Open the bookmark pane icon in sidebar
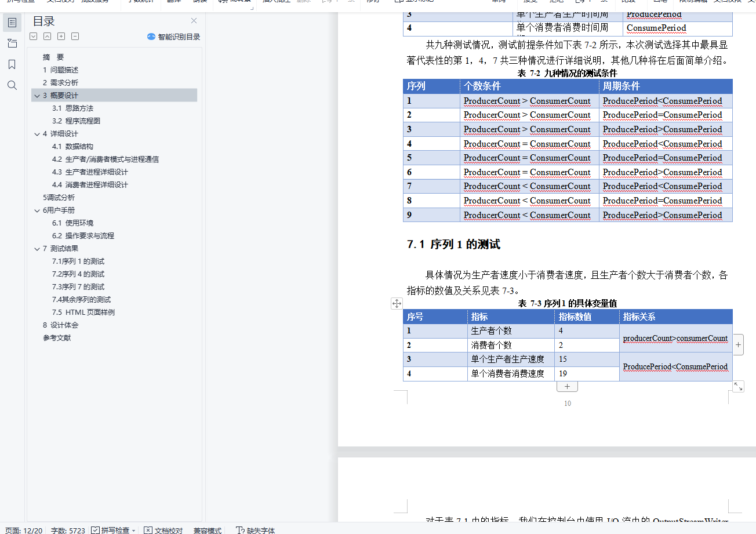Image resolution: width=756 pixels, height=534 pixels. coord(12,64)
